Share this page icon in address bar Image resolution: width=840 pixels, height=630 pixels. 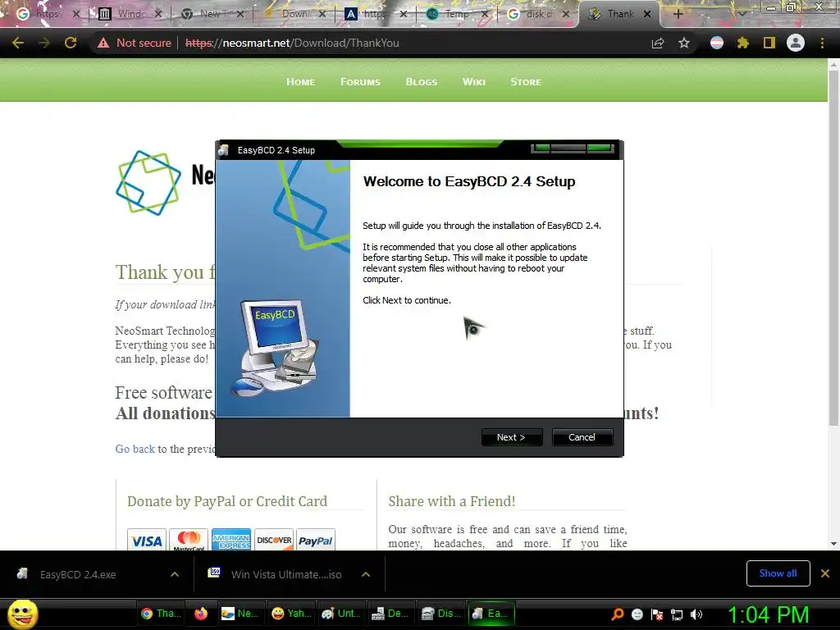click(x=658, y=43)
